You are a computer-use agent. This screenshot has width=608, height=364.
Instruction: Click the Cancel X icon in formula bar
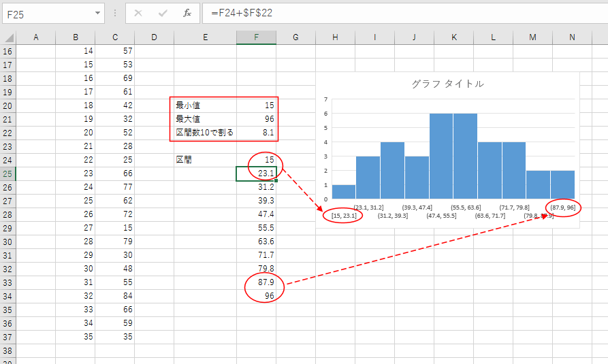click(x=138, y=14)
